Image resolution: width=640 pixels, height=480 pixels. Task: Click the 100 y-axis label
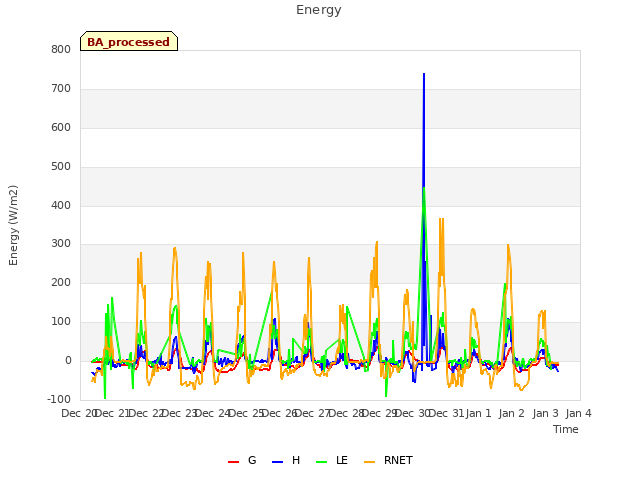[61, 322]
